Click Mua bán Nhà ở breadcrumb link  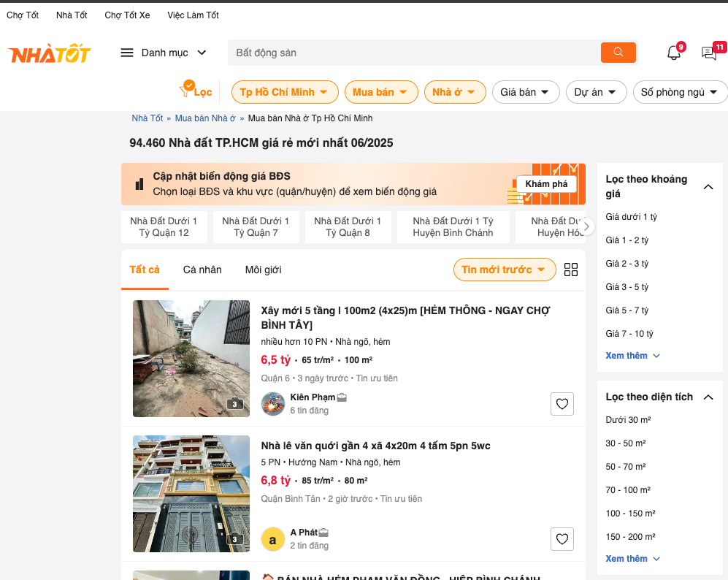click(x=205, y=118)
